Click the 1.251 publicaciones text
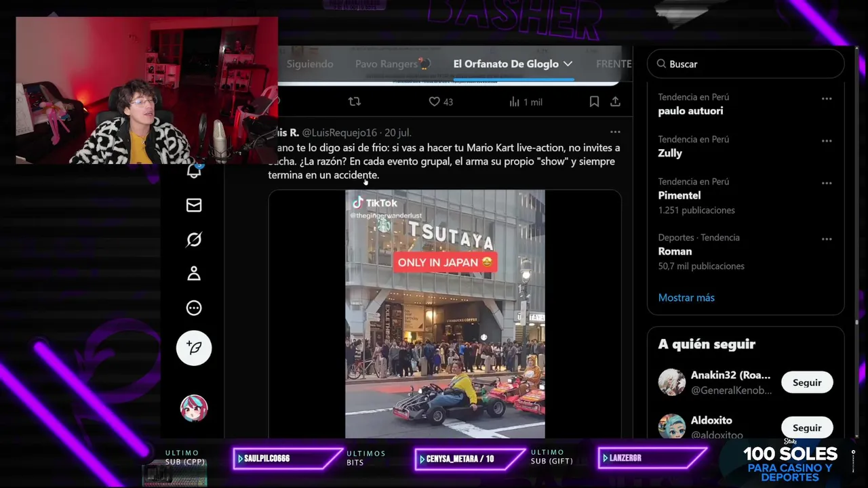Image resolution: width=868 pixels, height=488 pixels. [x=696, y=210]
